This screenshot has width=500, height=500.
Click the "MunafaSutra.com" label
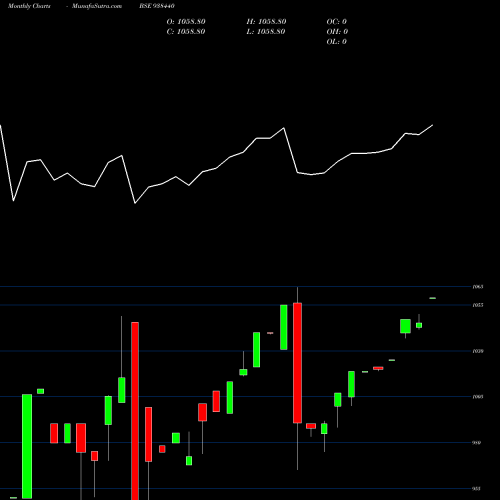pyautogui.click(x=97, y=6)
